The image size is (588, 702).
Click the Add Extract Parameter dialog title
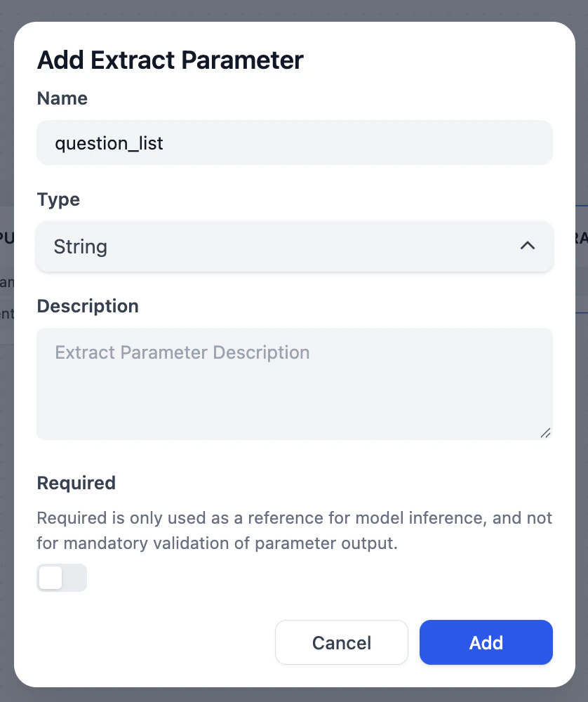tap(170, 60)
